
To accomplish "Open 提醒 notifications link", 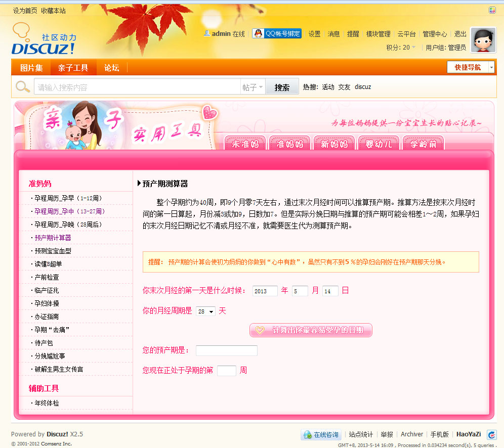I will (x=353, y=34).
